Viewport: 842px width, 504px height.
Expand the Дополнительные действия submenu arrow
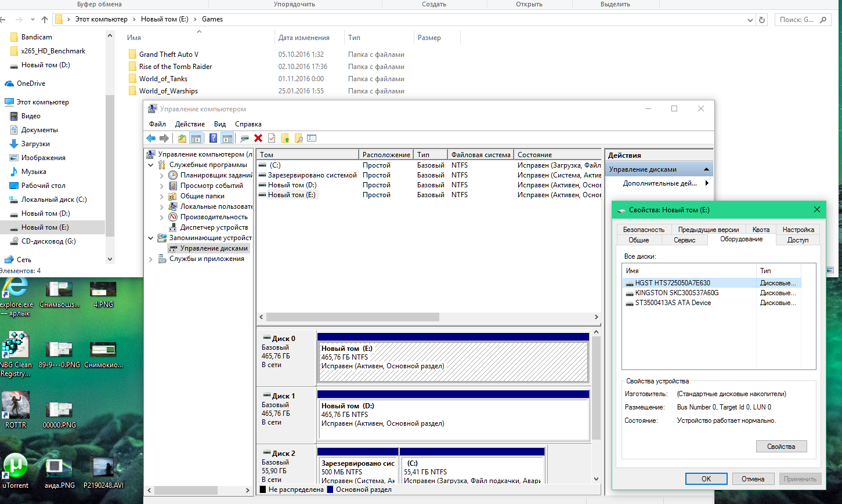point(706,183)
